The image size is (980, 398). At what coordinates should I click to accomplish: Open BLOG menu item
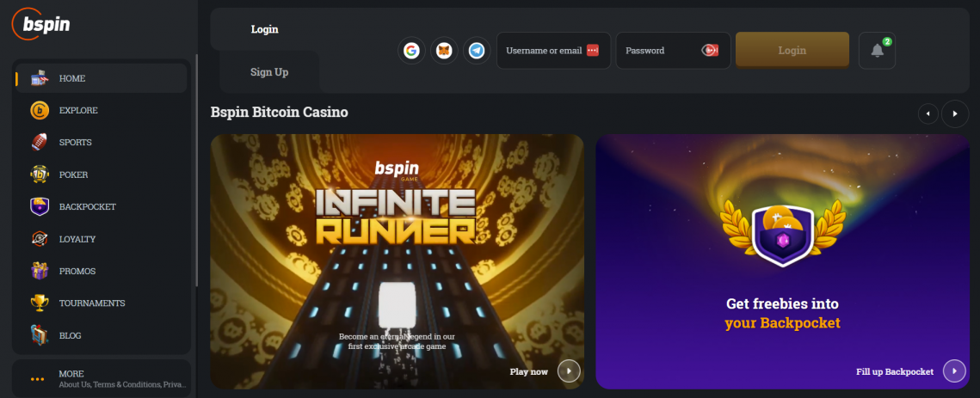[x=102, y=335]
